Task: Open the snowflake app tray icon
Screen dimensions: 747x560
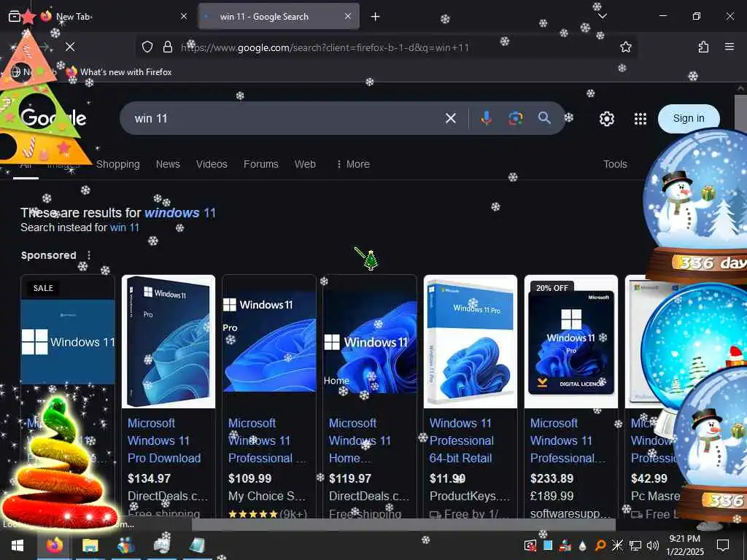Action: coord(617,545)
